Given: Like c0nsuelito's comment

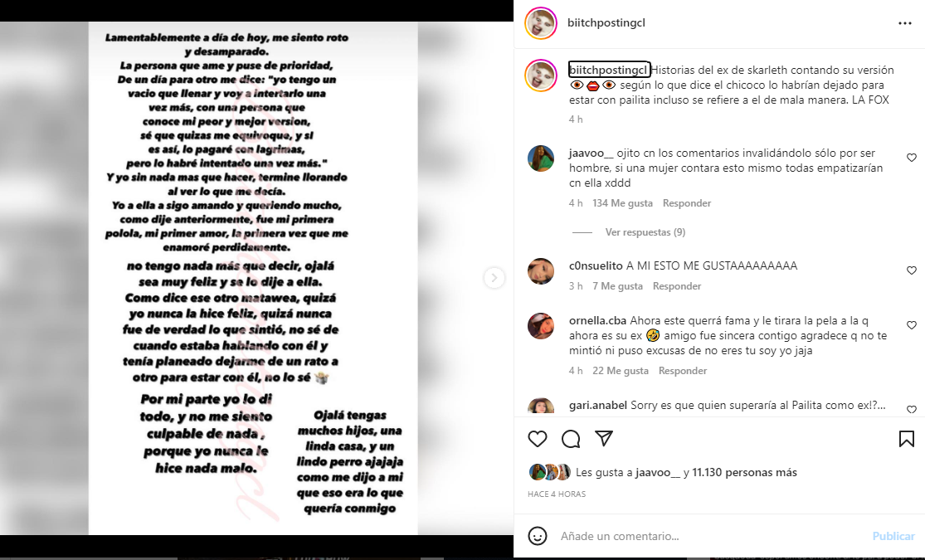Looking at the screenshot, I should coord(912,270).
